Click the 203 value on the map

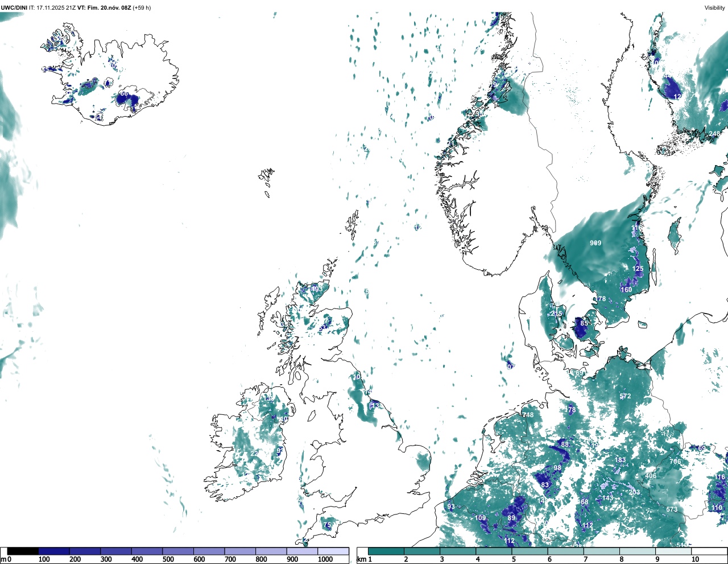[x=634, y=492]
